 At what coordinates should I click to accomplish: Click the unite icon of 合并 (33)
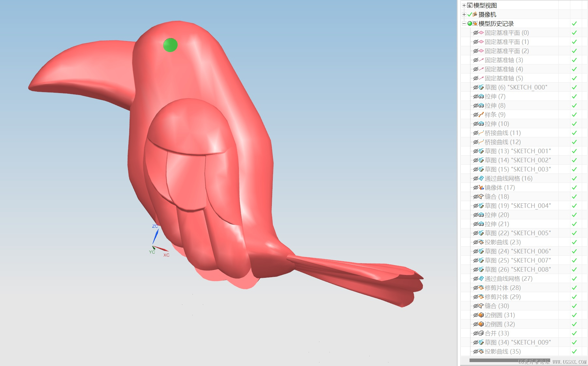coord(481,333)
